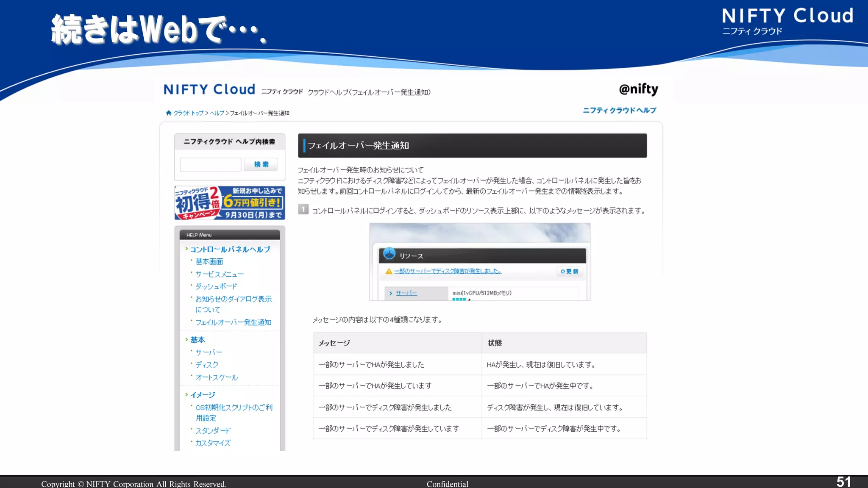The height and width of the screenshot is (488, 868).
Task: Expand 基本 menu section
Action: (x=198, y=340)
